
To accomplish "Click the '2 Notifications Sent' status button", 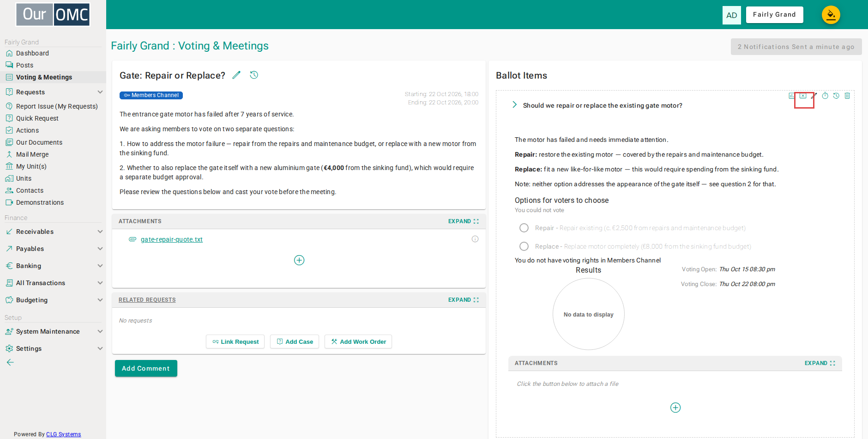I will pyautogui.click(x=796, y=47).
